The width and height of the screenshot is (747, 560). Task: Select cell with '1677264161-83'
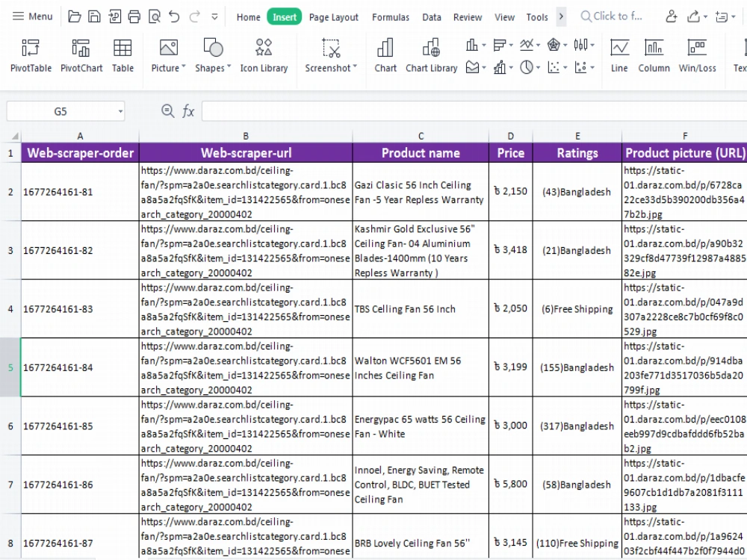80,309
